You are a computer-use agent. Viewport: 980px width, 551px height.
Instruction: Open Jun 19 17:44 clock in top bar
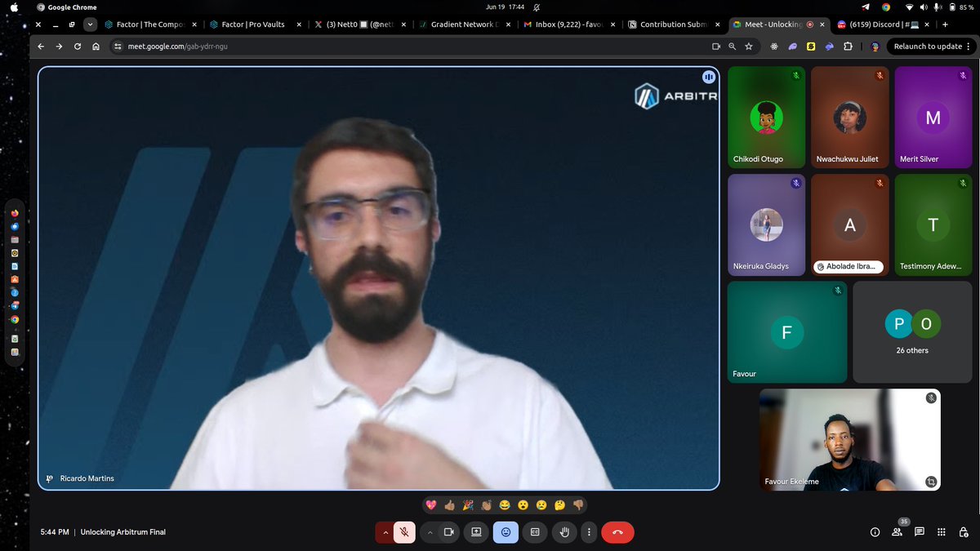click(506, 7)
